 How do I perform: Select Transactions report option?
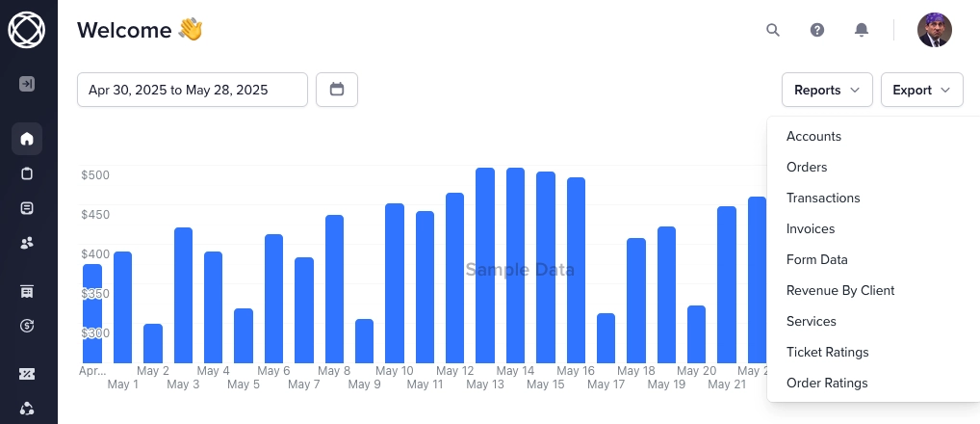[823, 198]
